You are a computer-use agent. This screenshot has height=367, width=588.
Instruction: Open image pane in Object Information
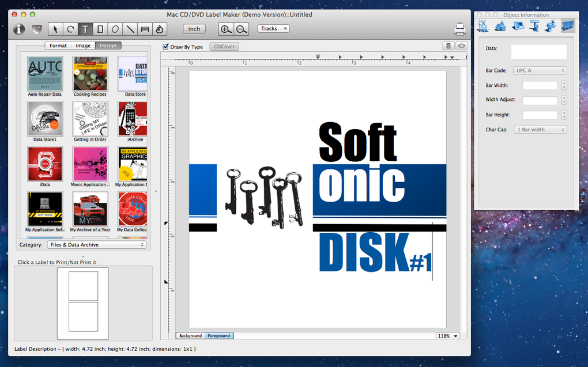coord(518,26)
